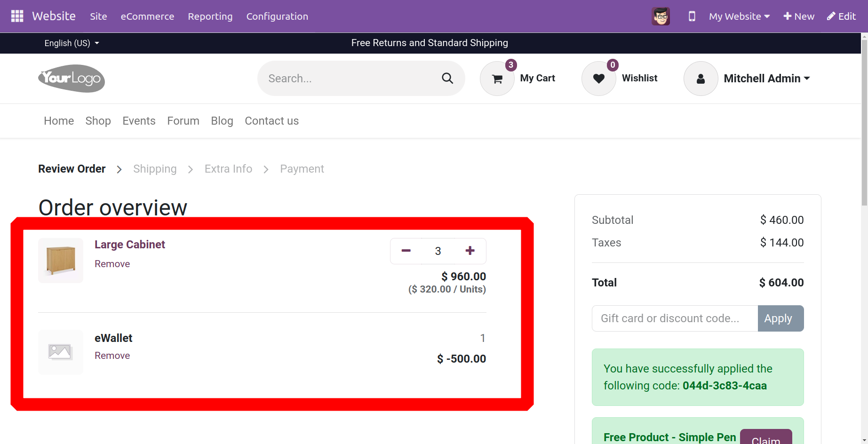This screenshot has height=444, width=868.
Task: Open the apps grid menu icon
Action: pyautogui.click(x=17, y=16)
